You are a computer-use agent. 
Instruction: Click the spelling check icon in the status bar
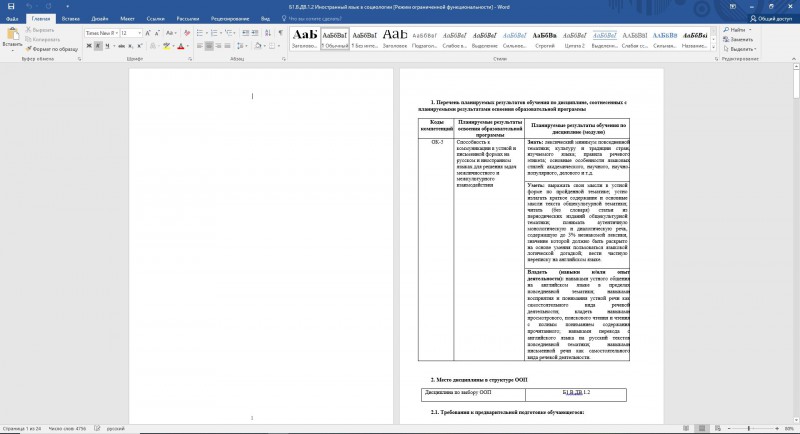[x=97, y=429]
